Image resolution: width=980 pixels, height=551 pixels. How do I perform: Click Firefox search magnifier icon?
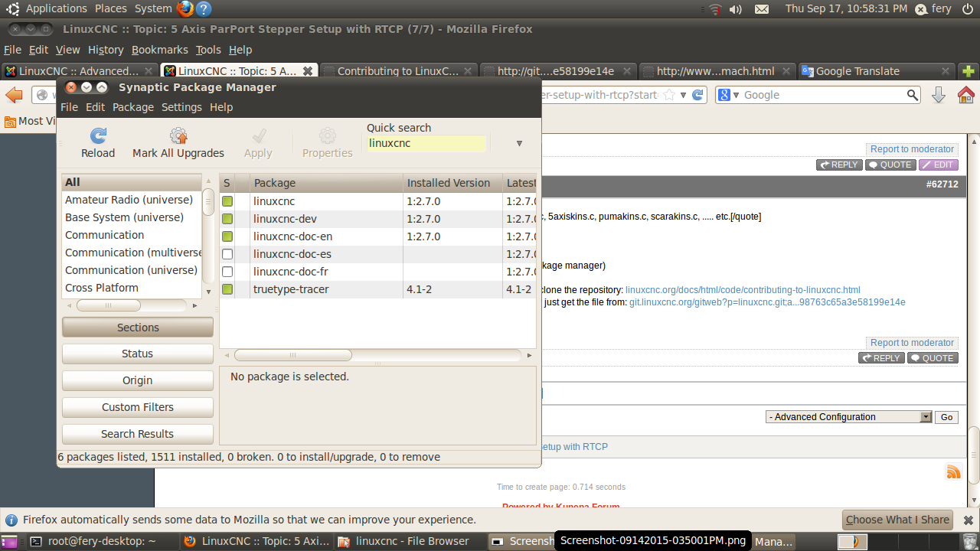[x=913, y=95]
